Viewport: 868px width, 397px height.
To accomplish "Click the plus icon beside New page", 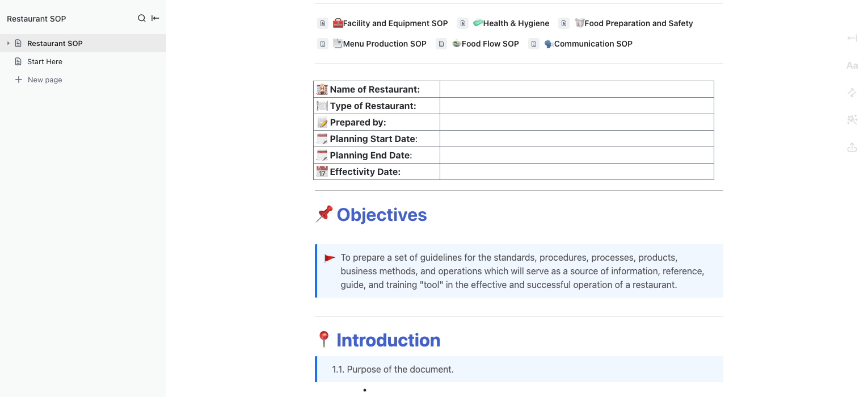I will click(x=19, y=80).
